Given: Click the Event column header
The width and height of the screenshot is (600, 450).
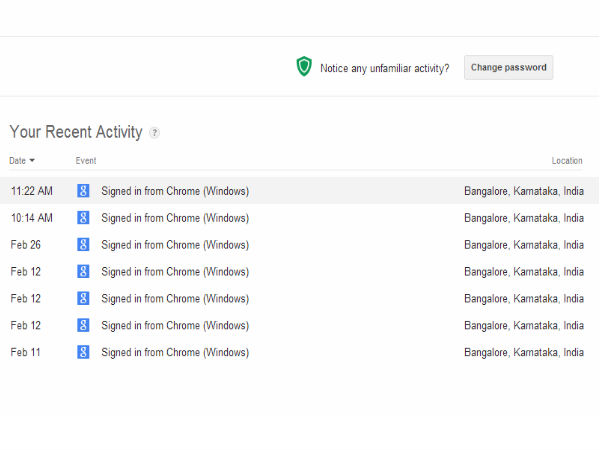Looking at the screenshot, I should [86, 161].
